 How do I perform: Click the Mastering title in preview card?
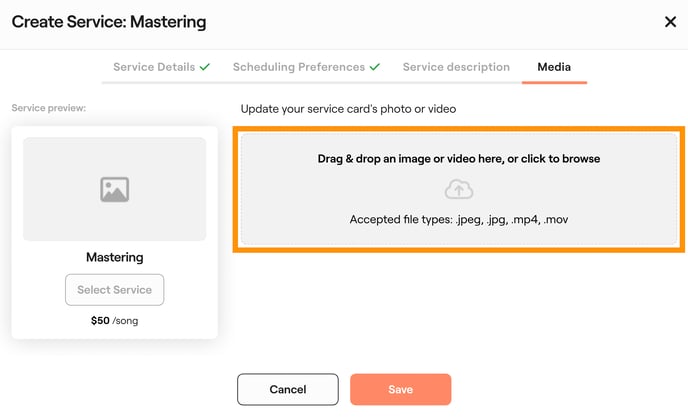(114, 257)
